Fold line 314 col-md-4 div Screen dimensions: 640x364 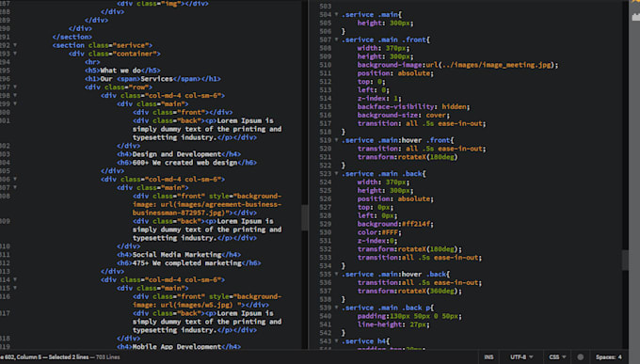click(15, 279)
